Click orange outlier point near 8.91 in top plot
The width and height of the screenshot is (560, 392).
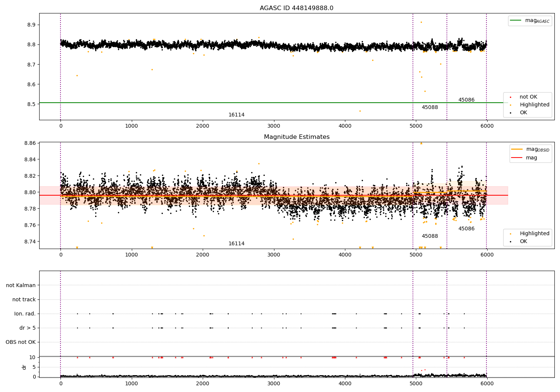coord(421,22)
